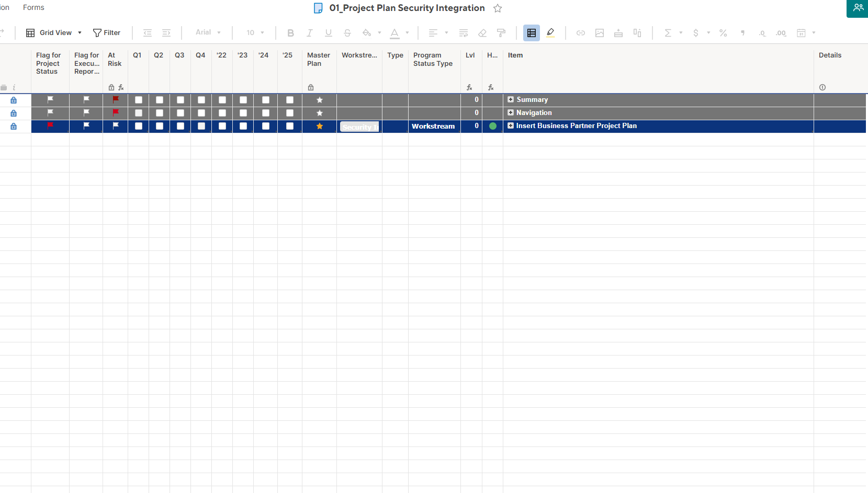Viewport: 868px width, 493px height.
Task: Toggle the red project status flag in the Insert Business Partner row
Action: (x=50, y=125)
